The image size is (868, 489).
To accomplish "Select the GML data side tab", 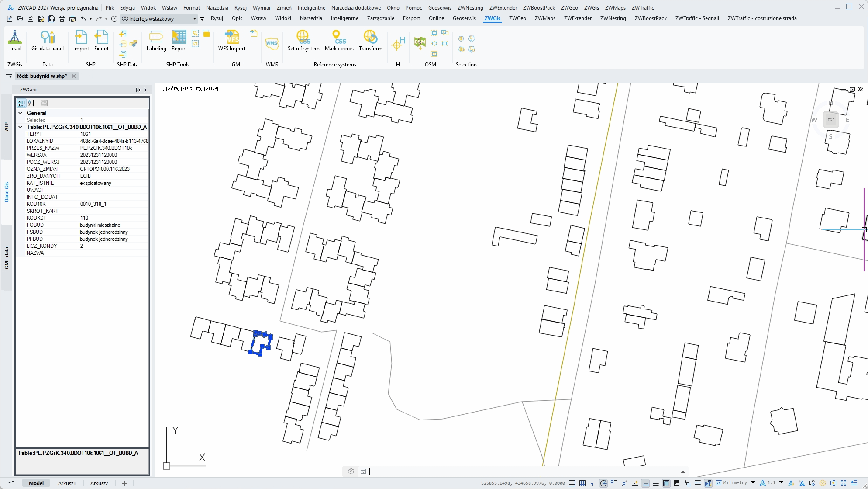I will 7,258.
